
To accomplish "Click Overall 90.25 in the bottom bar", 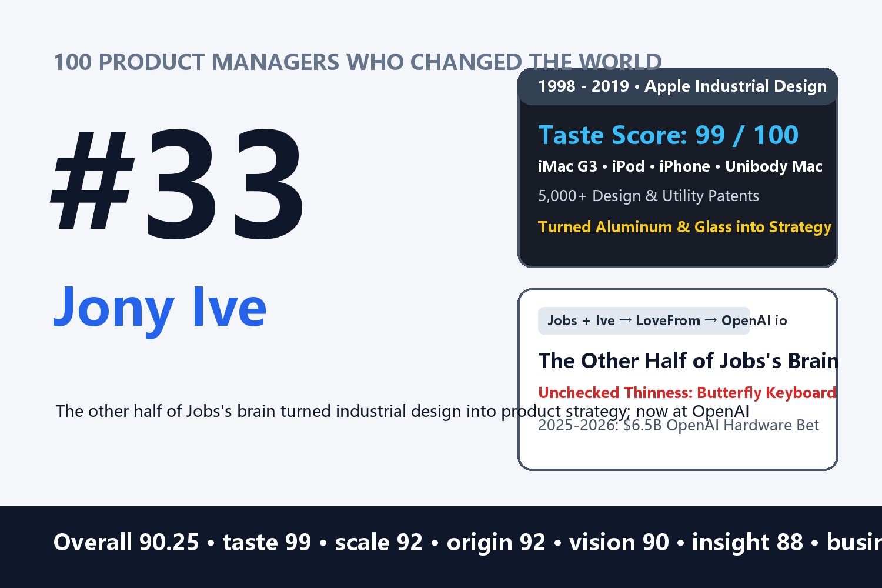I will [x=126, y=542].
